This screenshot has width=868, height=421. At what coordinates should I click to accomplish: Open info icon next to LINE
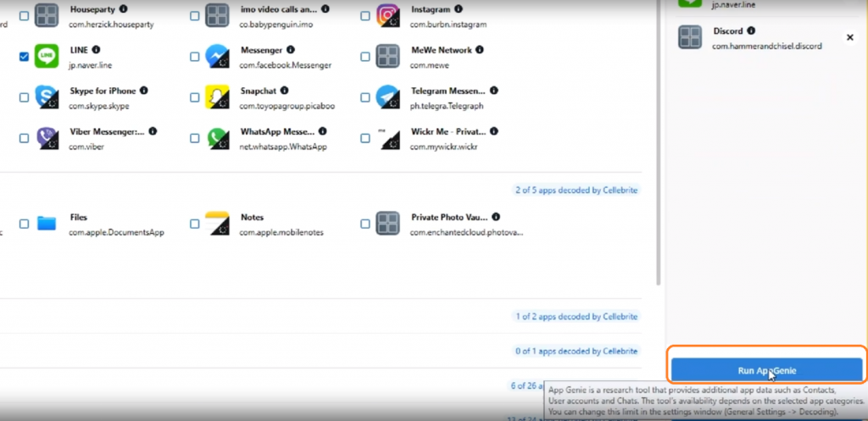96,50
